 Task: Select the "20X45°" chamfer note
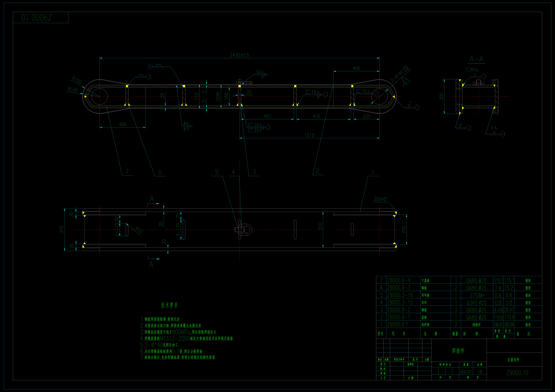tap(380, 199)
